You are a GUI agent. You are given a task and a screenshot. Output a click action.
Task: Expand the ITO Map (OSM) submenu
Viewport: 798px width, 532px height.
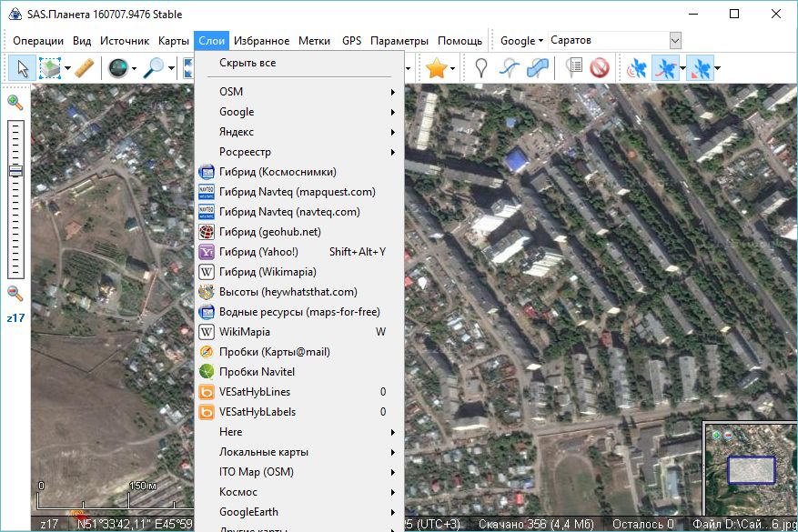(299, 472)
